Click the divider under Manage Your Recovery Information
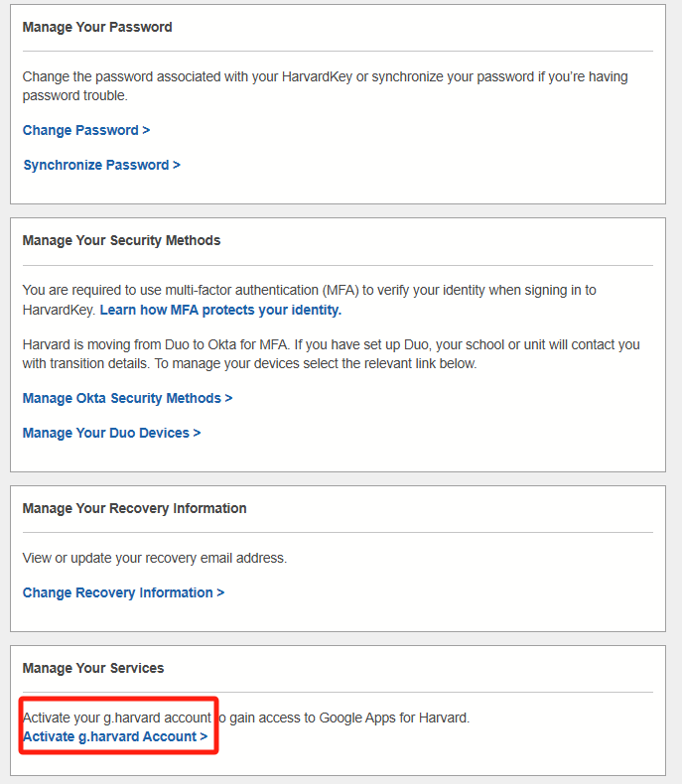 (338, 533)
